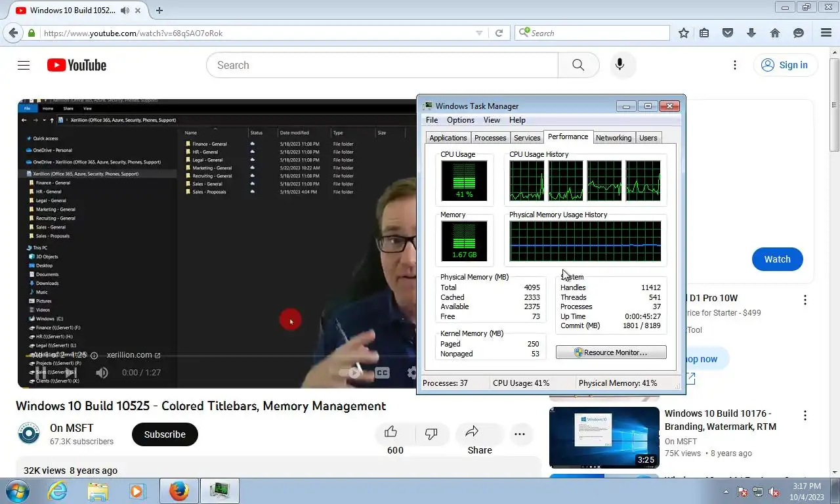Go back to the previous page
Screen dimensions: 840x504
tap(13, 33)
